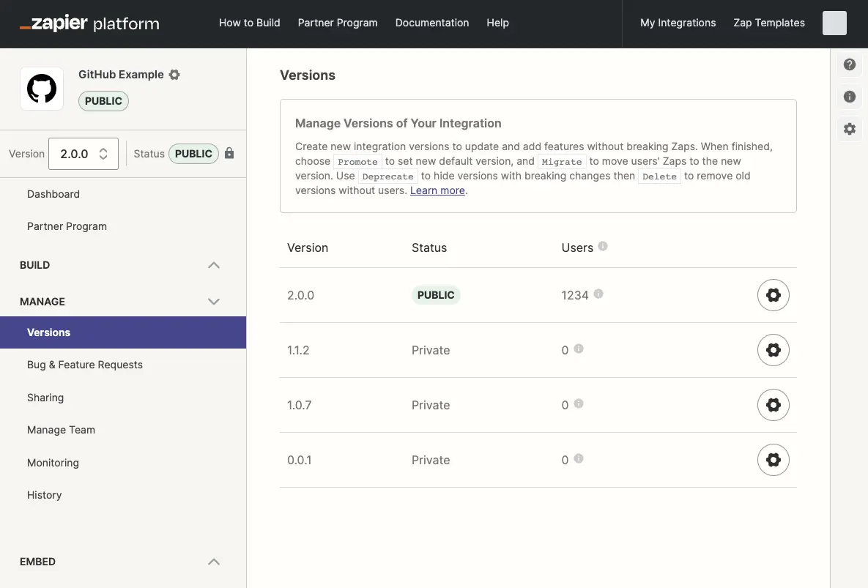Click the Delete code tag in description
Image resolution: width=868 pixels, height=588 pixels.
659,176
